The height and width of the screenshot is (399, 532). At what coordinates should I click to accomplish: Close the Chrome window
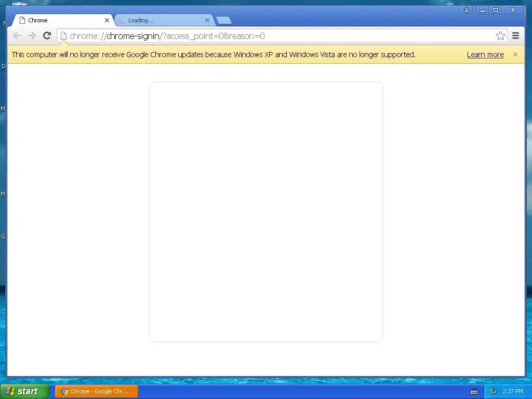tap(513, 10)
